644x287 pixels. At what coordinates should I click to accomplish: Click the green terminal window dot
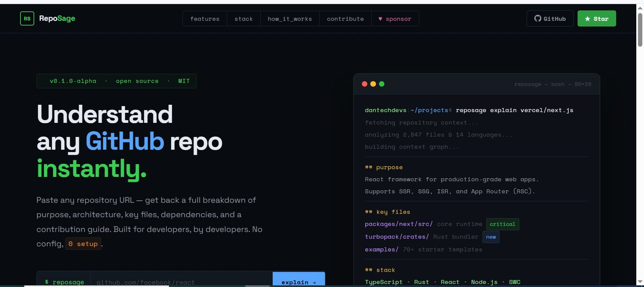(382, 84)
